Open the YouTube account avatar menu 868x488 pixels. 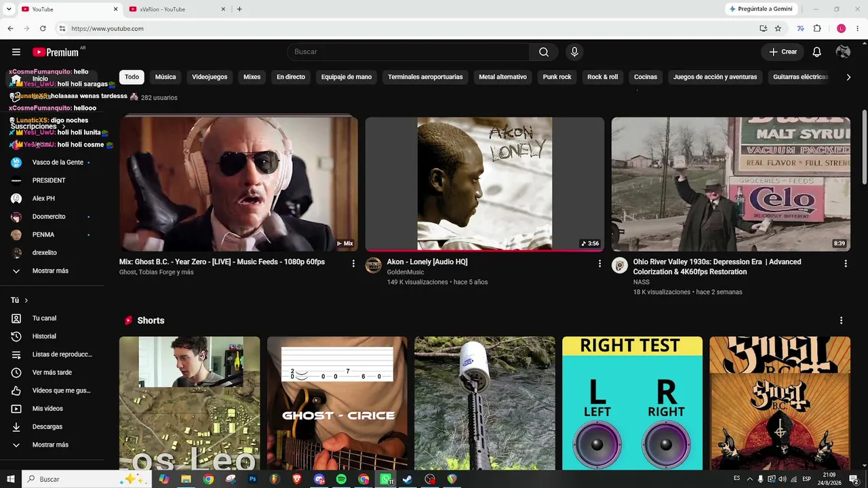pos(843,52)
